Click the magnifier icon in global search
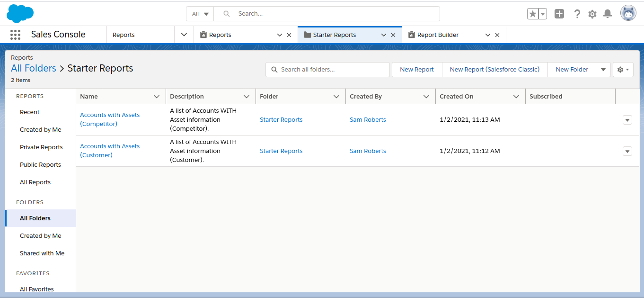Image resolution: width=644 pixels, height=298 pixels. pyautogui.click(x=227, y=14)
